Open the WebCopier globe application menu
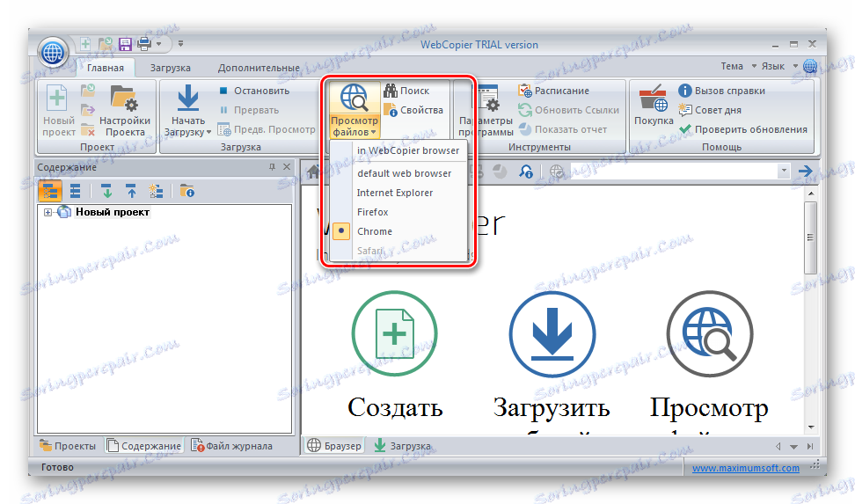Screen dimensions: 855x504 (x=53, y=53)
